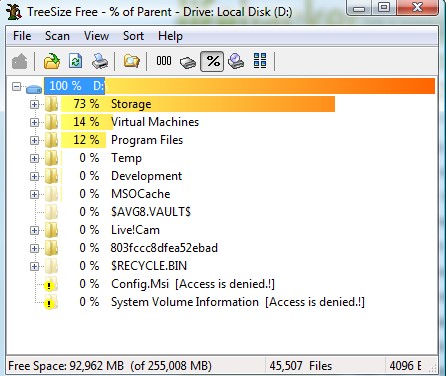Click the grid units toolbar icon
Viewport: 446px width, 376px height.
click(x=260, y=61)
